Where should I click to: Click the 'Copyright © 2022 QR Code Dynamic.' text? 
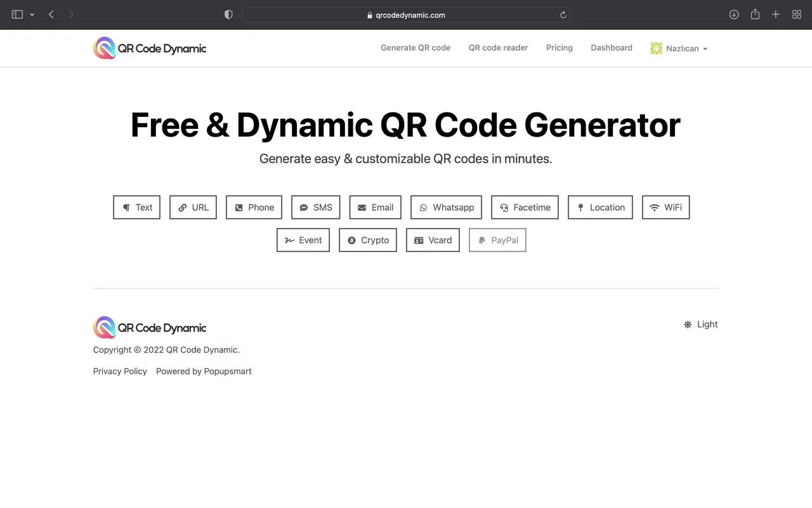166,350
